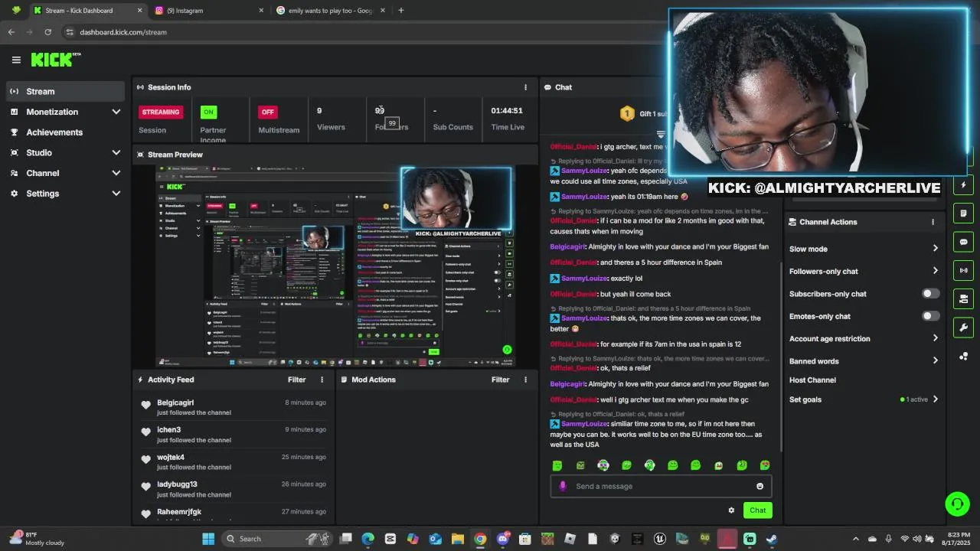Screen dimensions: 980x551
Task: Open chat settings gear icon
Action: (731, 510)
